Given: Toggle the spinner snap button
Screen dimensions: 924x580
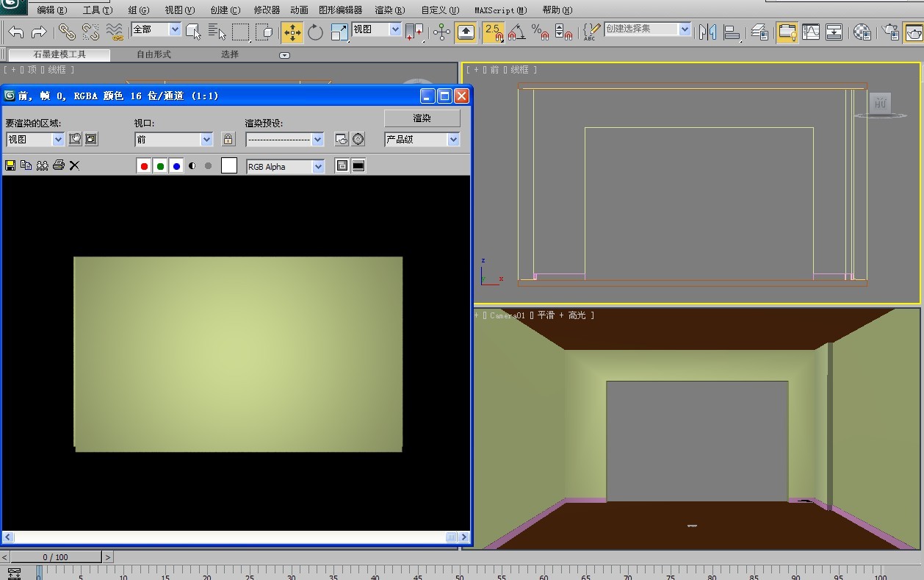Looking at the screenshot, I should coord(564,32).
